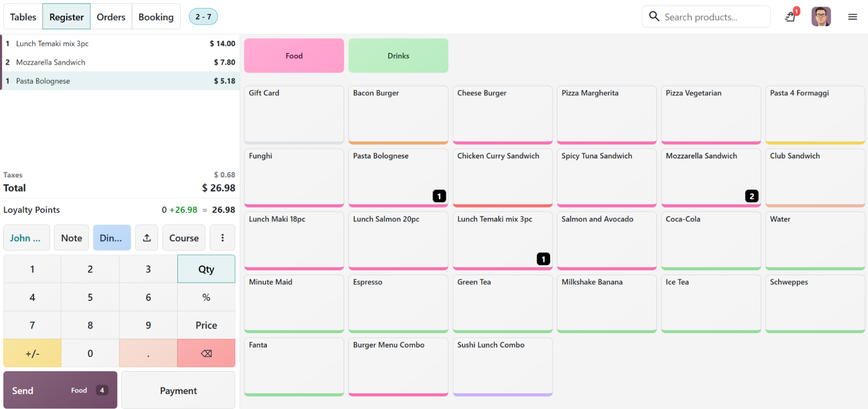Click the +/- sign key
Image resolution: width=868 pixels, height=409 pixels.
click(33, 353)
